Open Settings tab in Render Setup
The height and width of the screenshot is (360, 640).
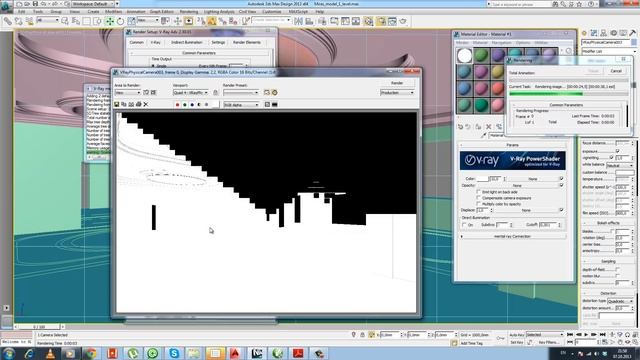click(218, 42)
